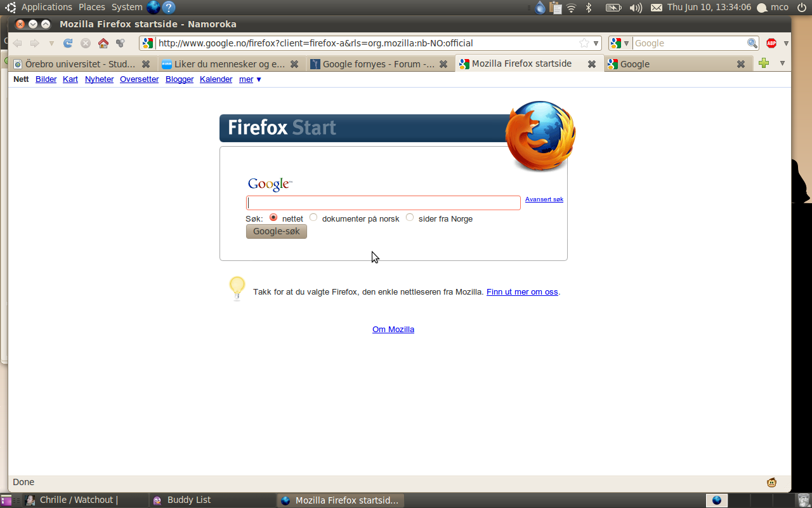Click the Home toolbar icon
This screenshot has height=508, width=812.
(x=103, y=43)
